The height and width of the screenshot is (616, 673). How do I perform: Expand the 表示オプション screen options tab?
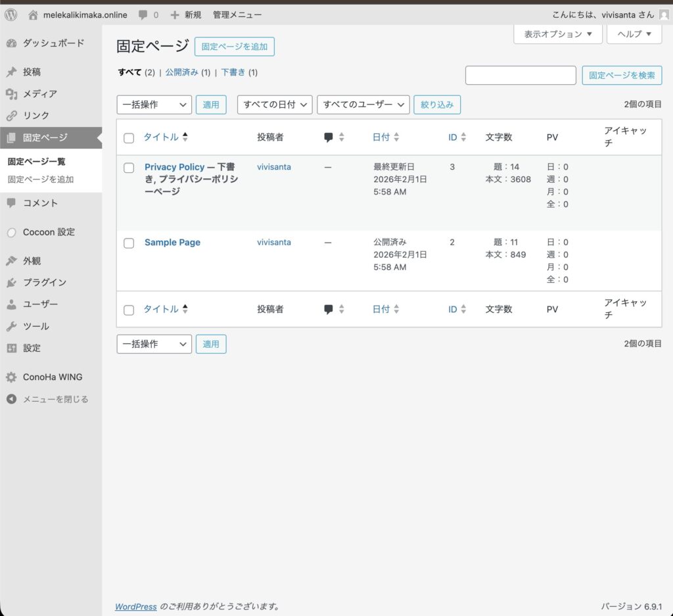[x=557, y=34]
